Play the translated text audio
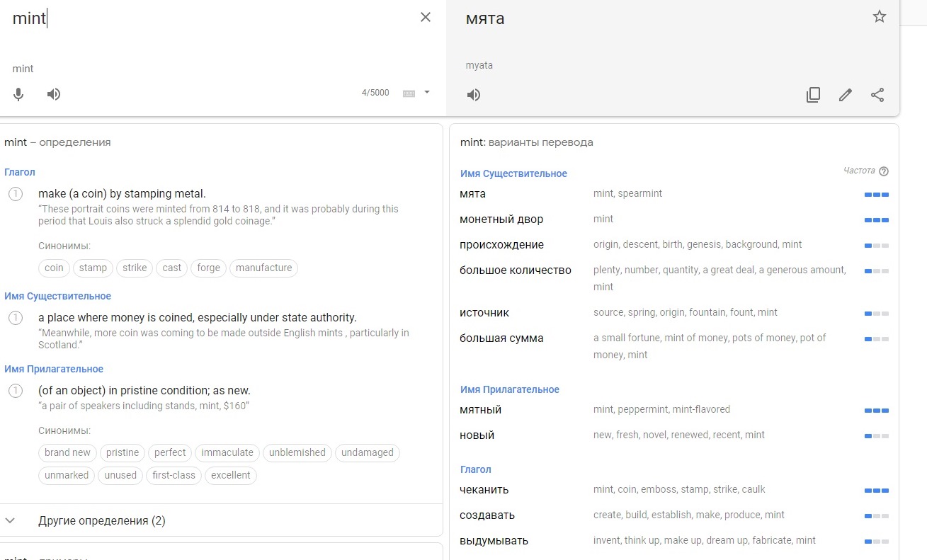Image resolution: width=927 pixels, height=560 pixels. (x=474, y=95)
